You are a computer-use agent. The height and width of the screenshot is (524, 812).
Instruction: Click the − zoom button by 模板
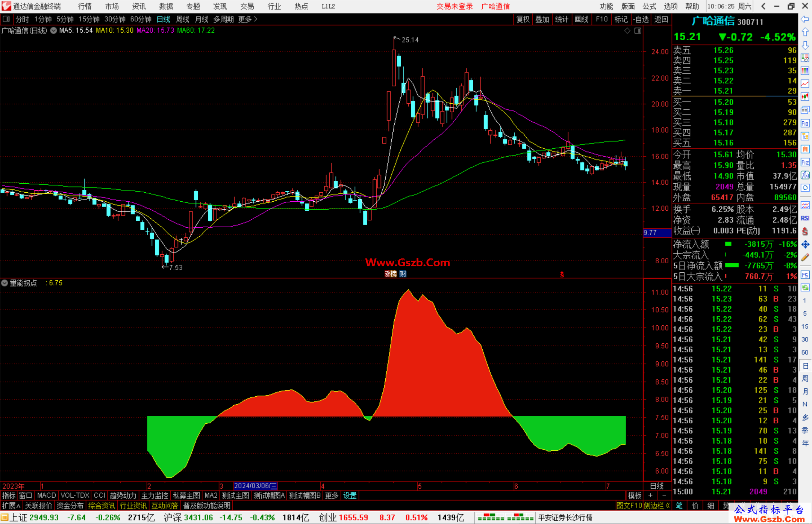664,495
